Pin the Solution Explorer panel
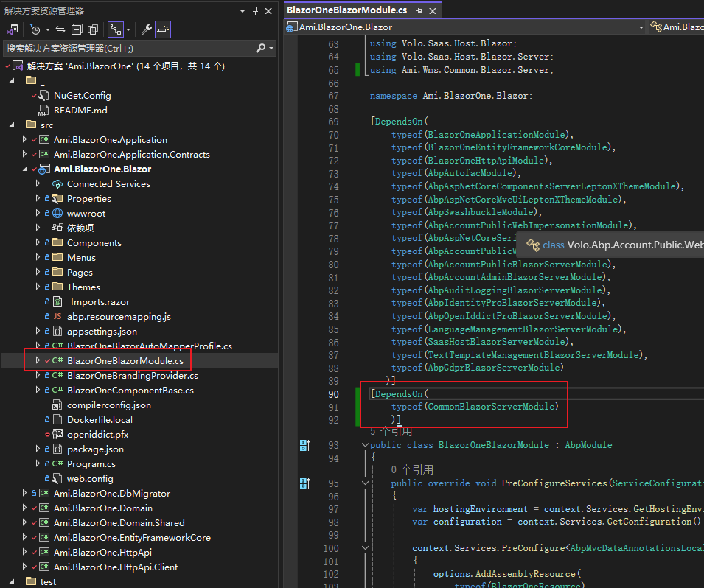The width and height of the screenshot is (704, 588). 255,11
